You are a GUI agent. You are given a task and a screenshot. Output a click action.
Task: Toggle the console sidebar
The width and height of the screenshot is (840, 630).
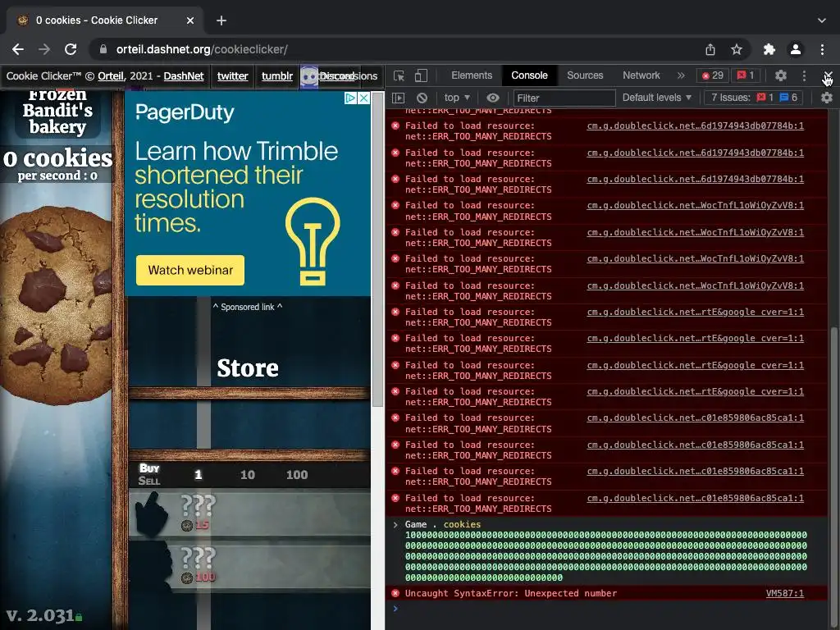click(398, 98)
